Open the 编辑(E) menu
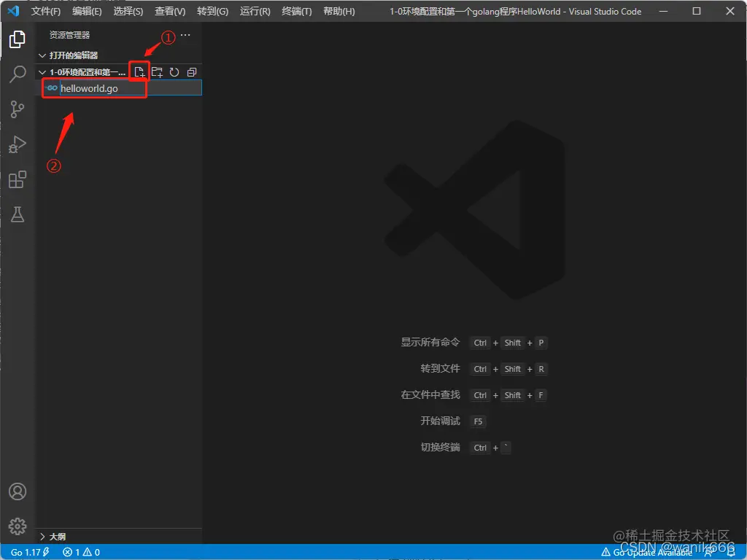 87,11
